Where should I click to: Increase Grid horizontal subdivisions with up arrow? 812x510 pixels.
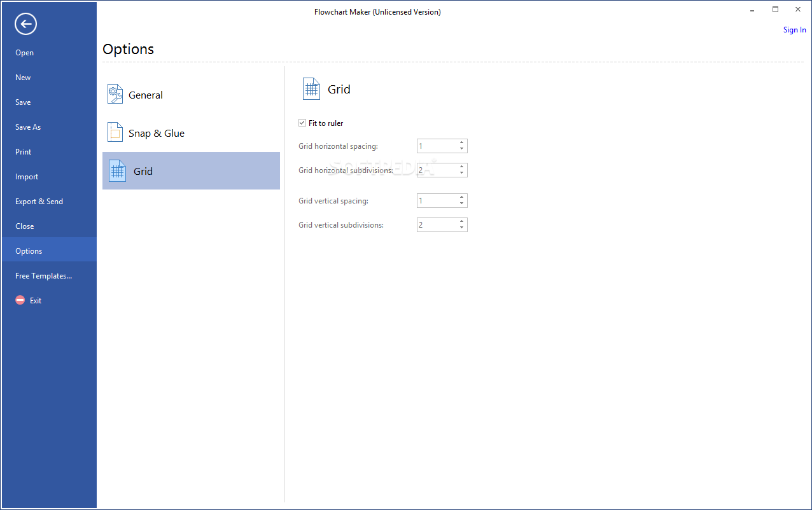461,167
